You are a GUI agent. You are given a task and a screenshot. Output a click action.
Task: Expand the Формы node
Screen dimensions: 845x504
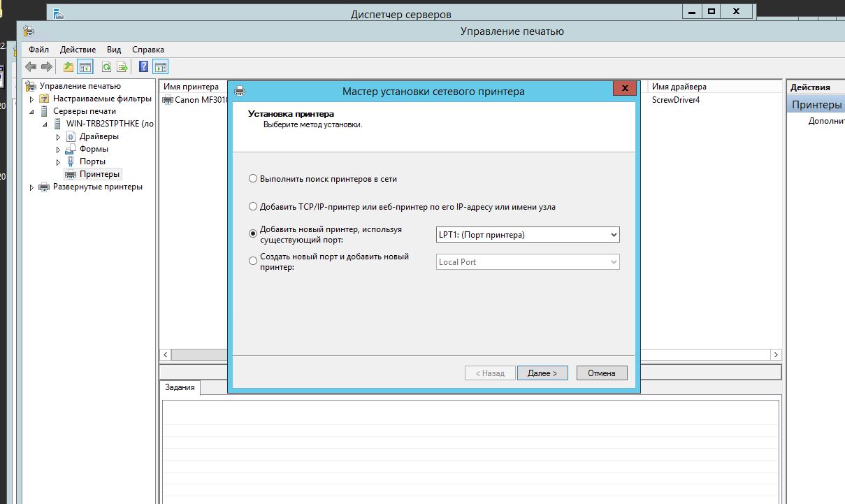point(59,150)
